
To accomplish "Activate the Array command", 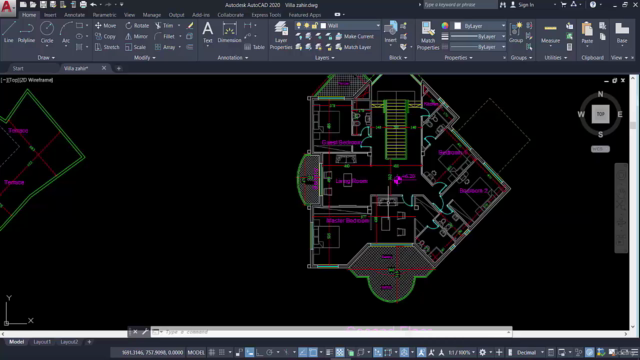I will click(165, 47).
